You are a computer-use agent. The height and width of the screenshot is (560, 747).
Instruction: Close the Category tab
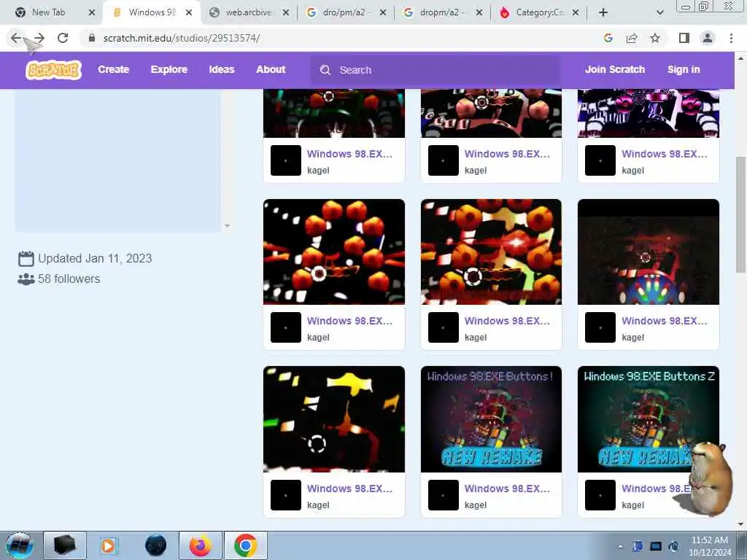tap(576, 12)
